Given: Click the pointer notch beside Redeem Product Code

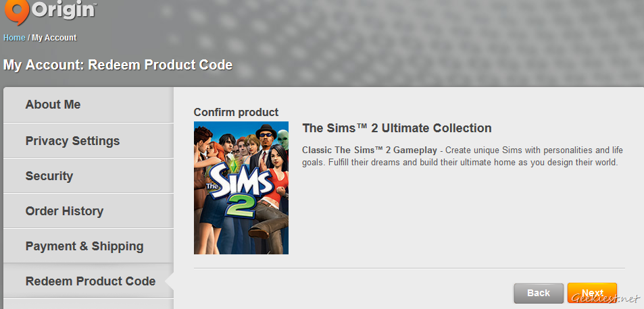Looking at the screenshot, I should [x=169, y=281].
